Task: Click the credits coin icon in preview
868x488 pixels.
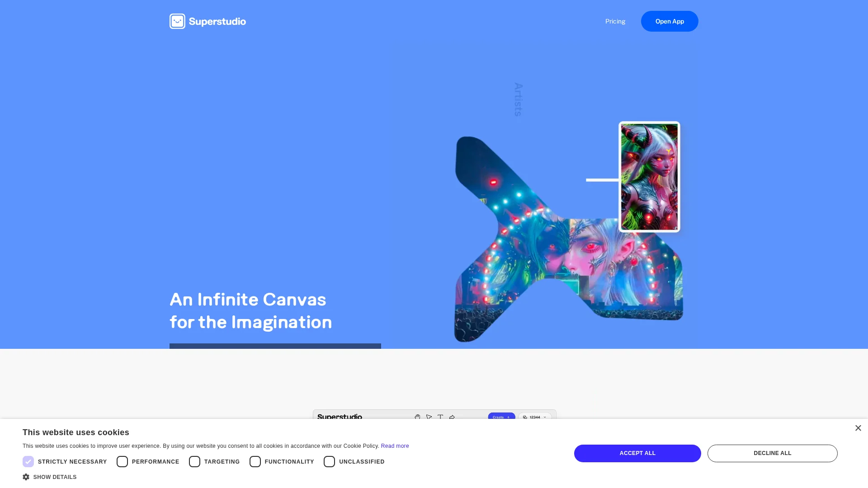Action: click(525, 417)
